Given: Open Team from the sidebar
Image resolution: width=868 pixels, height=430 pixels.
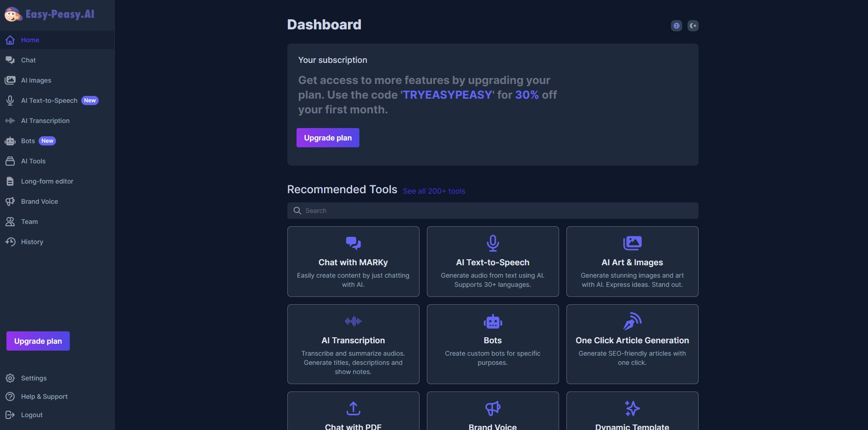Looking at the screenshot, I should (x=57, y=222).
